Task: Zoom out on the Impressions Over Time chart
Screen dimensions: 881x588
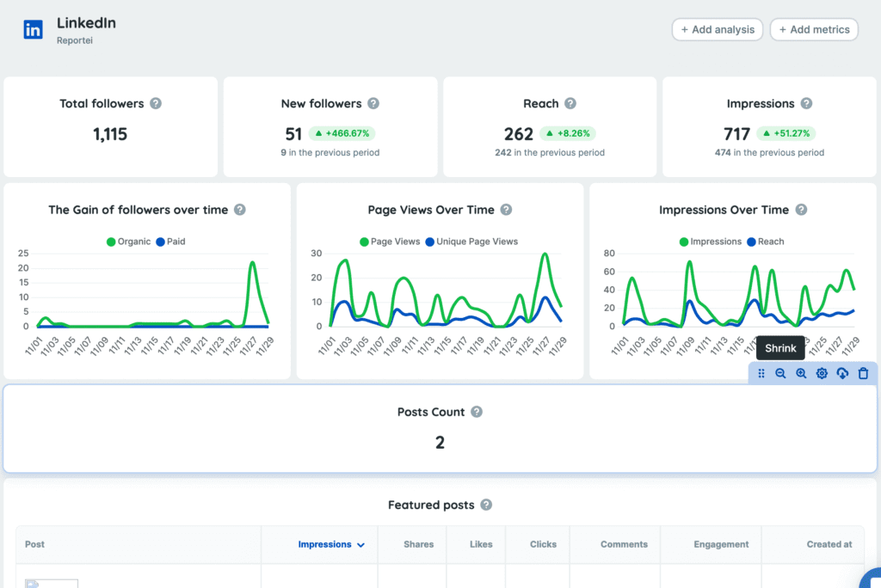Action: (x=780, y=373)
